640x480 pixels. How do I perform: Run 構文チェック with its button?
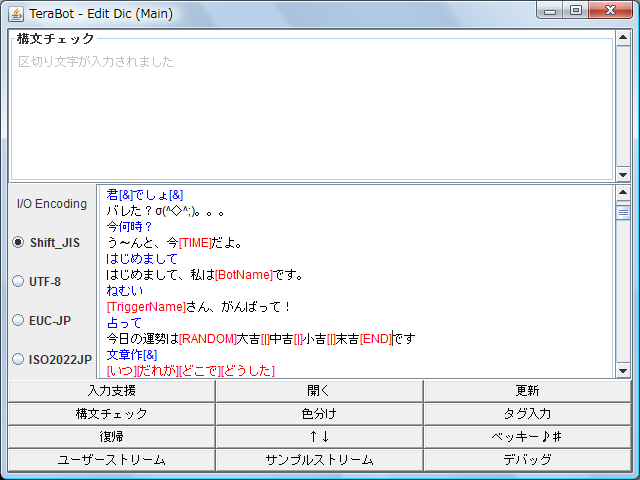click(x=111, y=414)
